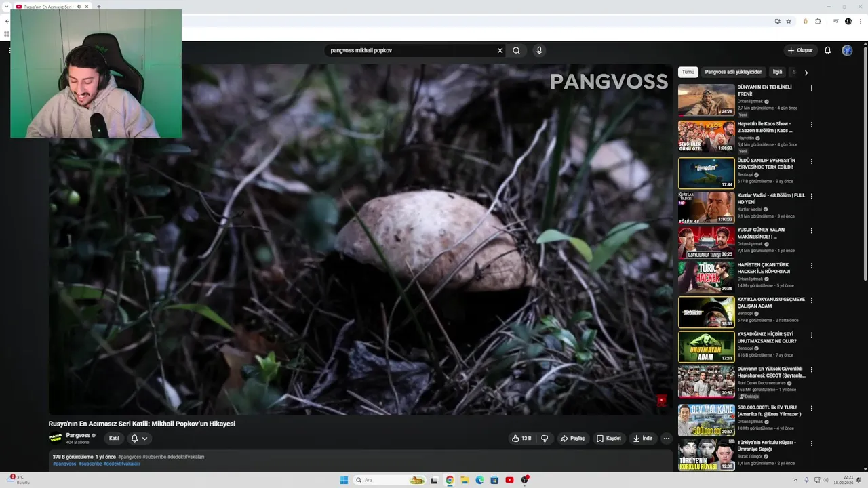Viewport: 868px width, 488px height.
Task: Open Türkiye'nin Korkulu Rüyası thumbnail
Action: (x=707, y=455)
